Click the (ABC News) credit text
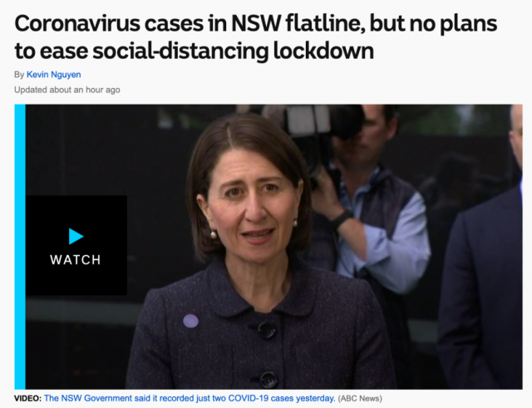 pyautogui.click(x=360, y=398)
